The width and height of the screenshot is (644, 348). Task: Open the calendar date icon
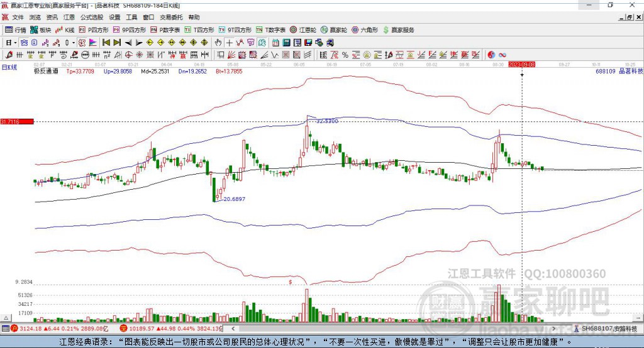(275, 43)
